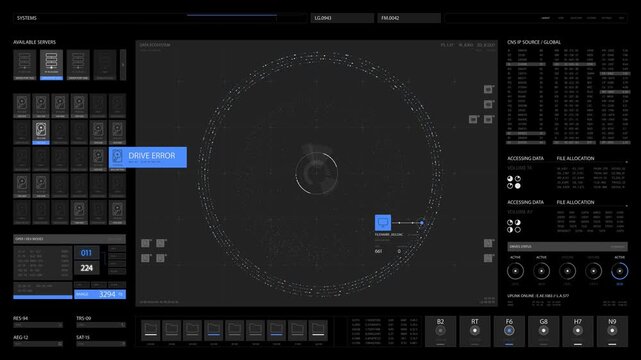
Task: Advance the Available Servers list with the side arrow
Action: click(123, 65)
